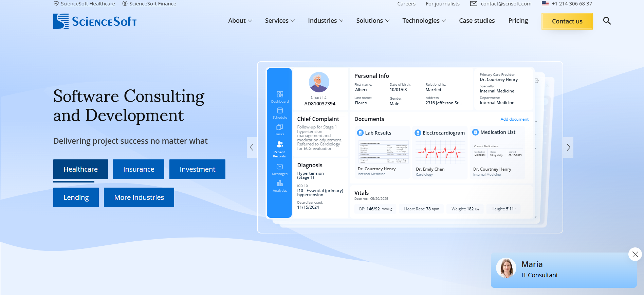Click the I10 - Essential (primary) hypertension diagnosis code
This screenshot has width=644, height=295.
click(320, 193)
